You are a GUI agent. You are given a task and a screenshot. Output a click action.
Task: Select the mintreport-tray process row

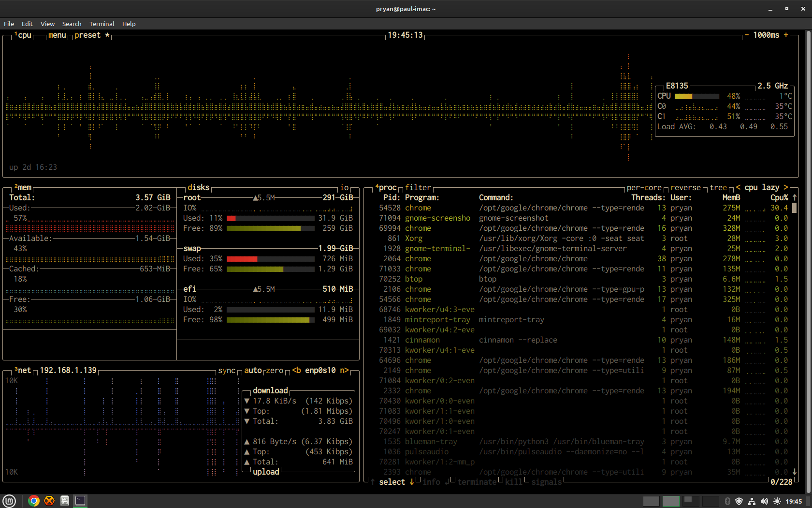click(583, 320)
